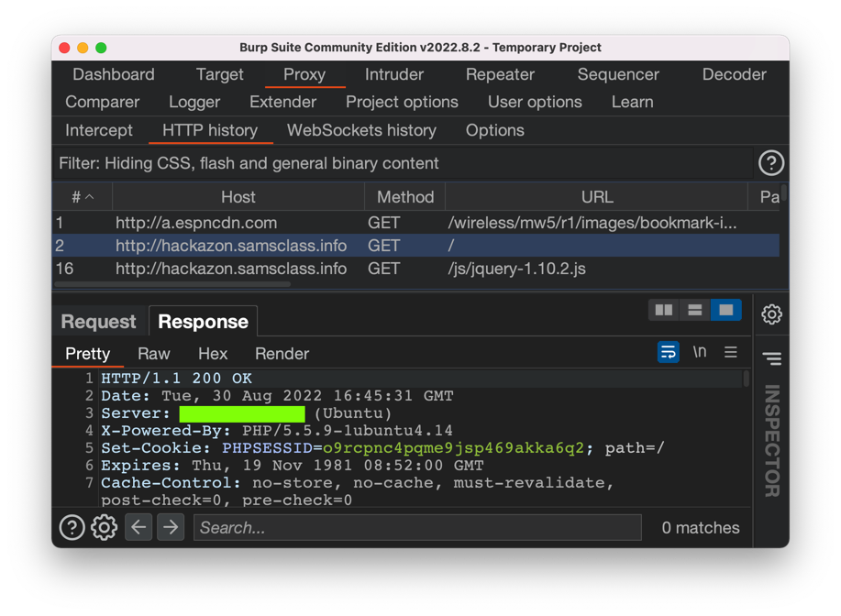Open search help icon at bottom
Screen dimensions: 841x616
[x=72, y=527]
